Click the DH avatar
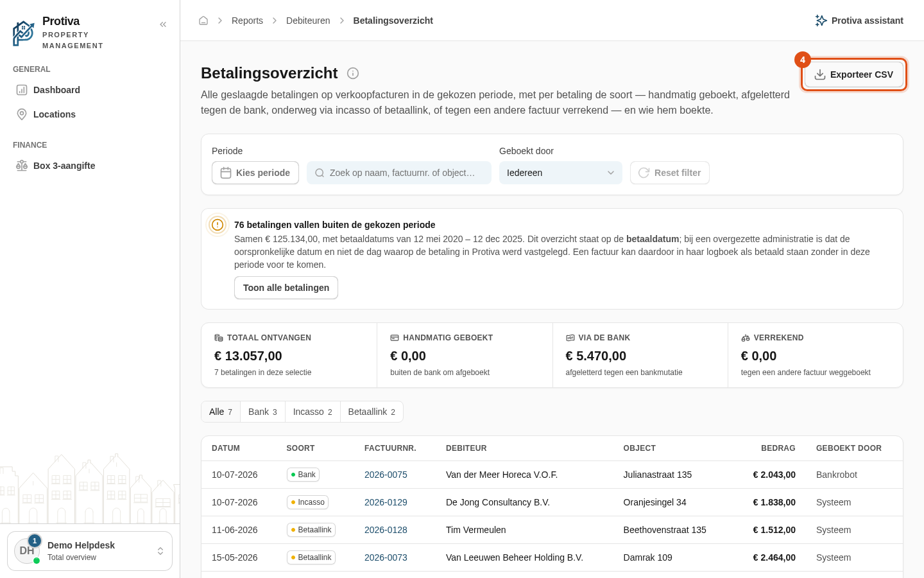The height and width of the screenshot is (578, 924). pyautogui.click(x=27, y=550)
